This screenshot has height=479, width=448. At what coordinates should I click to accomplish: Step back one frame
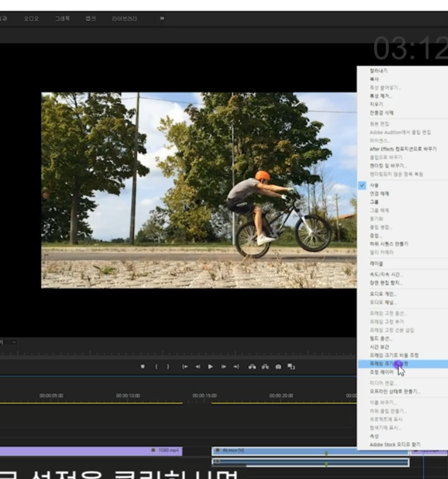click(197, 366)
